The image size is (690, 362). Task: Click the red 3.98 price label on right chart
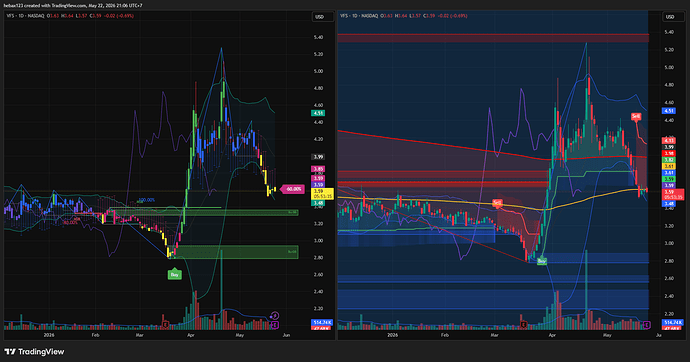click(669, 154)
